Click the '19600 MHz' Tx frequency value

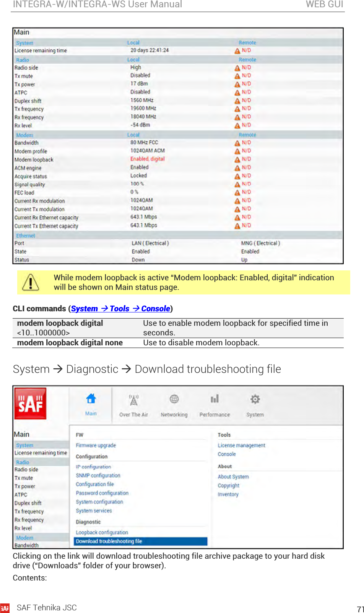click(x=143, y=109)
